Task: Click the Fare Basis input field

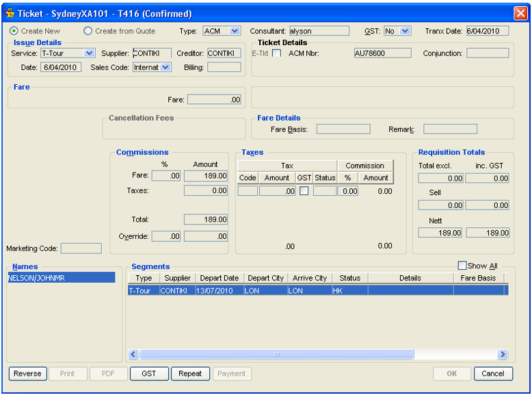Action: pos(343,129)
